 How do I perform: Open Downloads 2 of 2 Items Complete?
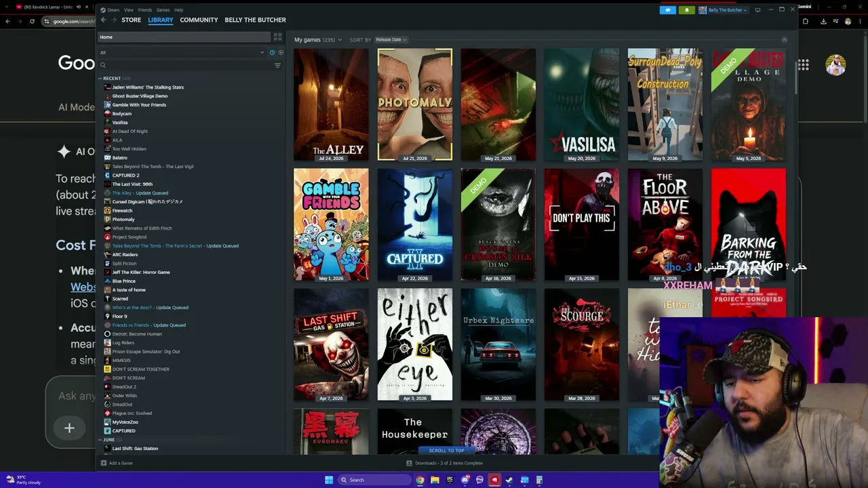click(x=449, y=463)
